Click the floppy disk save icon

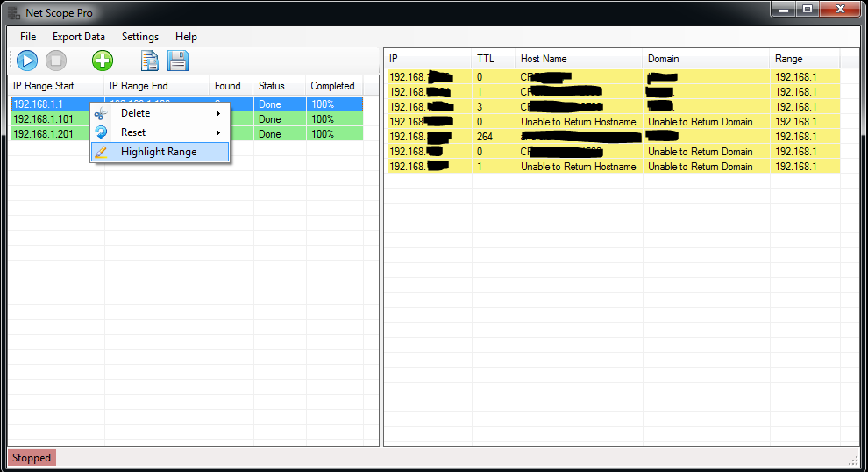(x=178, y=61)
